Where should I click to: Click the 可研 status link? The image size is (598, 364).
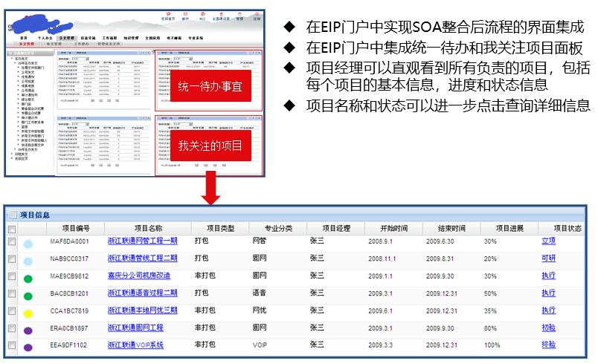[549, 259]
